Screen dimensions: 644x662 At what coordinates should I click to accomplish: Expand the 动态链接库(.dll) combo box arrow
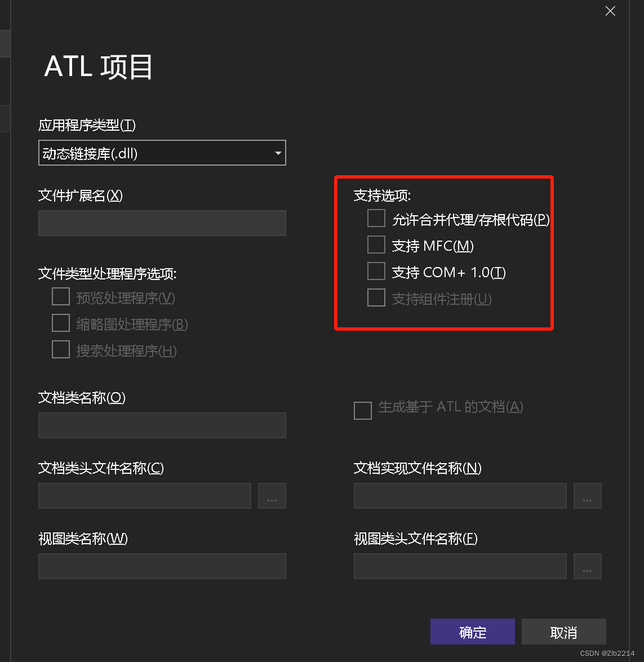coord(277,153)
